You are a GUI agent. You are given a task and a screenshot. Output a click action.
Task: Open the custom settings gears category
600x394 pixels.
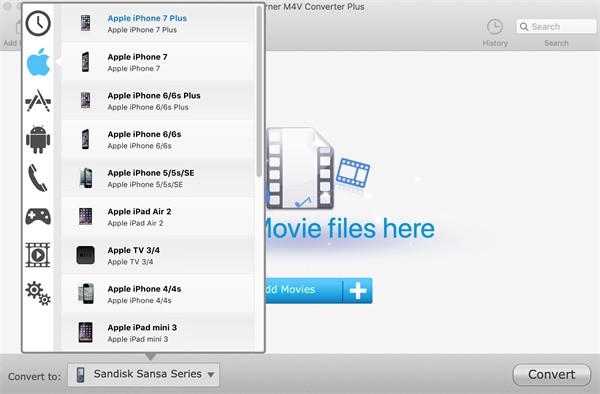(38, 293)
